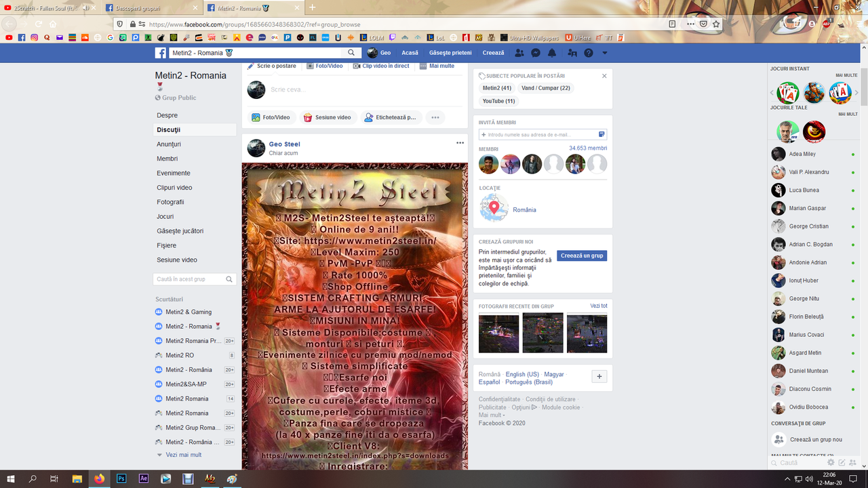
Task: Click the invite members email field
Action: click(542, 135)
